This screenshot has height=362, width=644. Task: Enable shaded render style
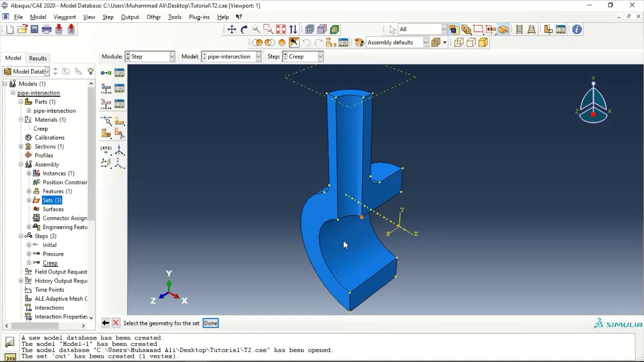(x=334, y=29)
